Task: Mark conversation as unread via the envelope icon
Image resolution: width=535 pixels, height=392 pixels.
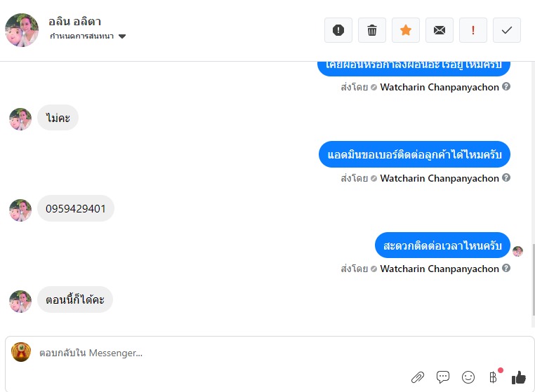Action: coord(440,30)
